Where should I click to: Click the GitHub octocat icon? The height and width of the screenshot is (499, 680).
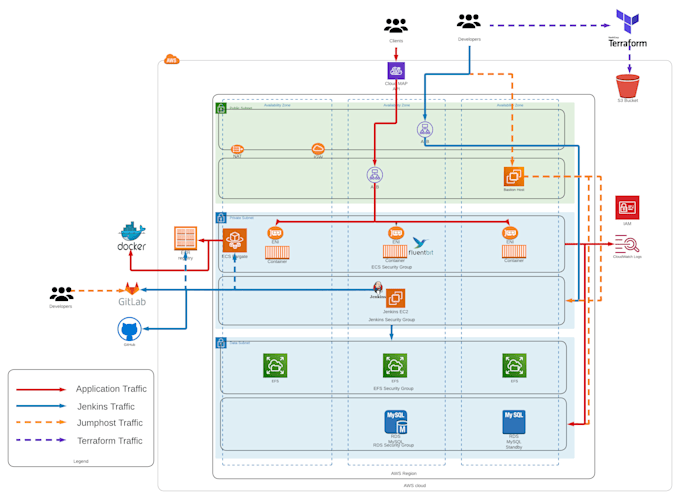pos(129,329)
